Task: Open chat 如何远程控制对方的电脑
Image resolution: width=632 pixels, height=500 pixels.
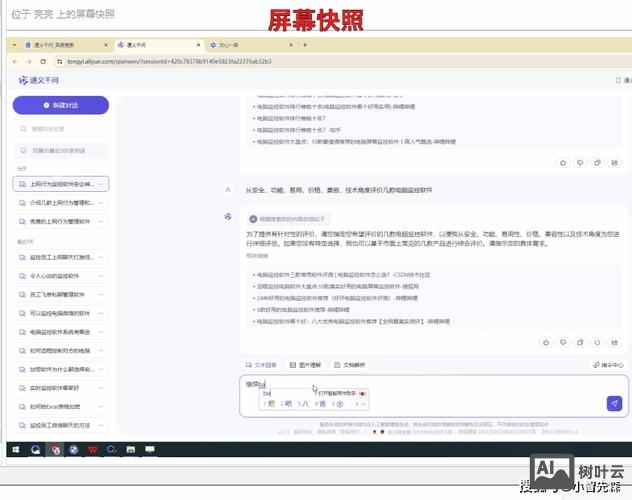Action: [61, 351]
